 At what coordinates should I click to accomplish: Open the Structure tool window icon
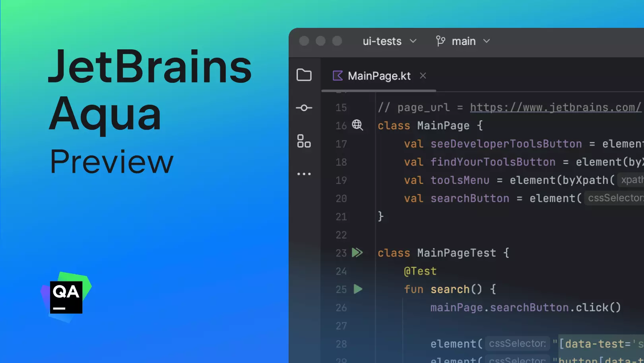pyautogui.click(x=304, y=141)
